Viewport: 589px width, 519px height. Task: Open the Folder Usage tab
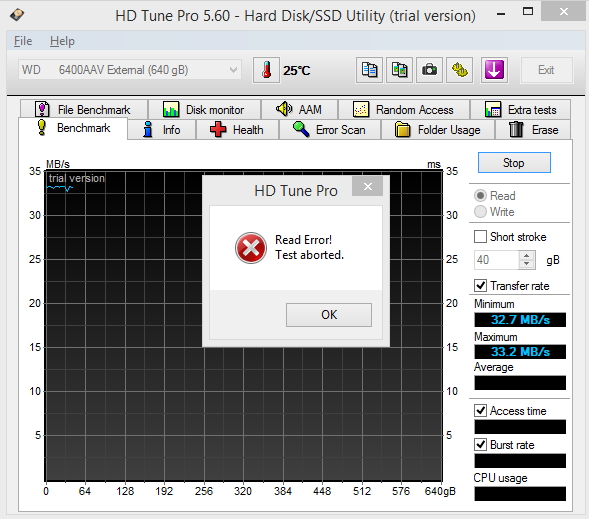438,130
